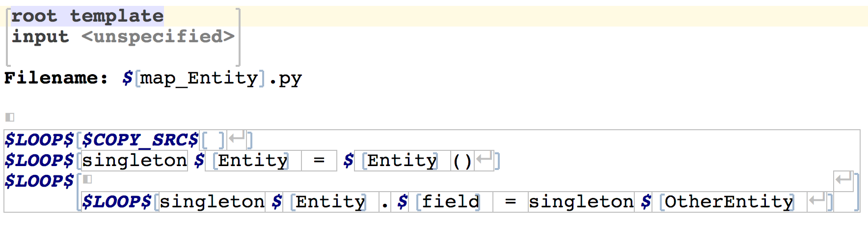Viewport: 868px width, 226px height.
Task: Click the newline arrow icon after OtherEntity
Action: 817,200
